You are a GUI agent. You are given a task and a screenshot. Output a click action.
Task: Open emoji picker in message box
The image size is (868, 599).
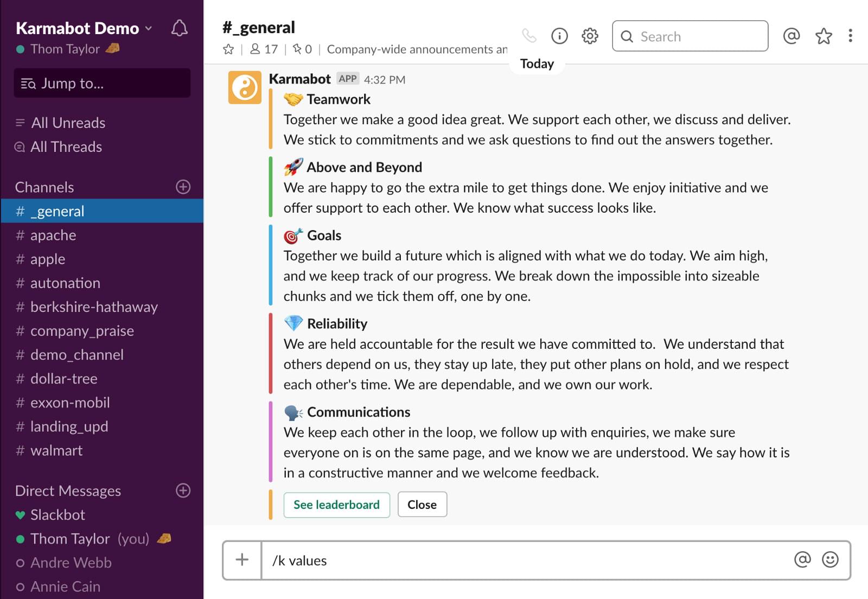click(830, 559)
